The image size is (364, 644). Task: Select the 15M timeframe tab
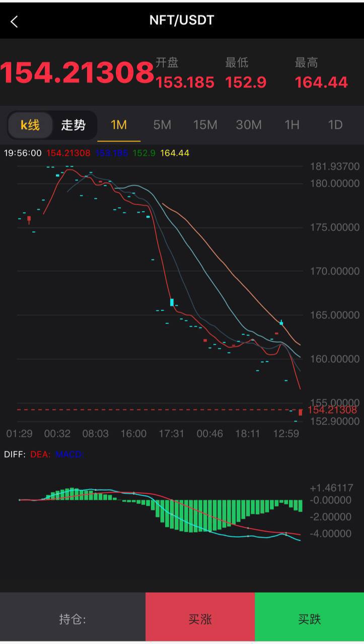(x=205, y=125)
